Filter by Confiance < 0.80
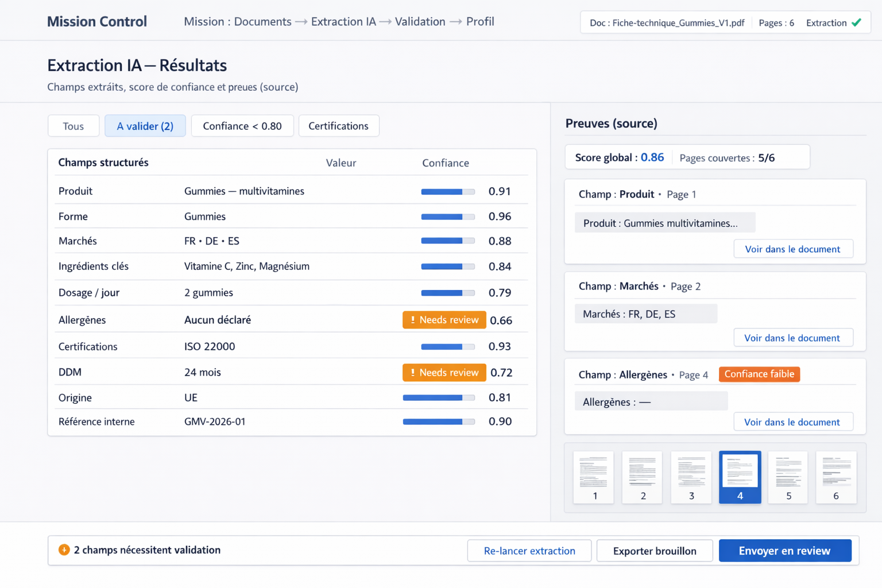 (242, 126)
